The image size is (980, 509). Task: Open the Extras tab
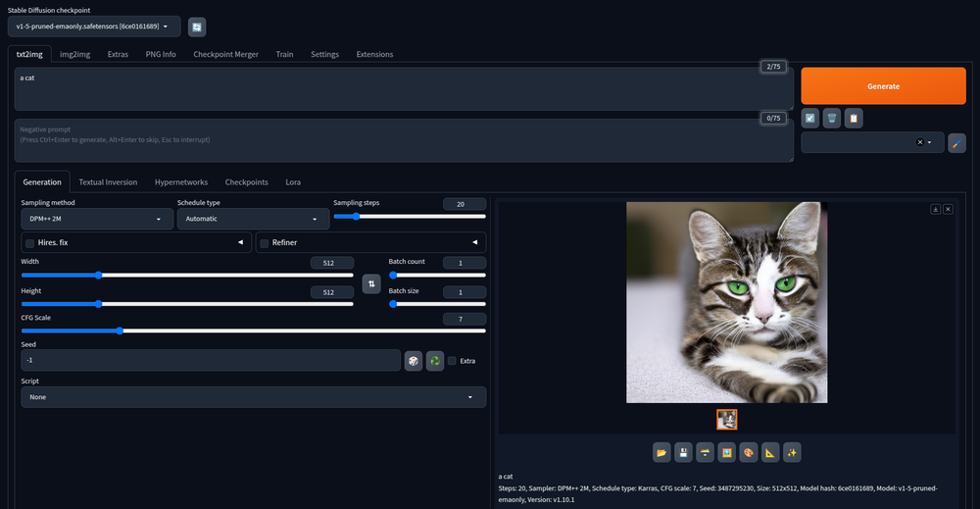pos(118,54)
